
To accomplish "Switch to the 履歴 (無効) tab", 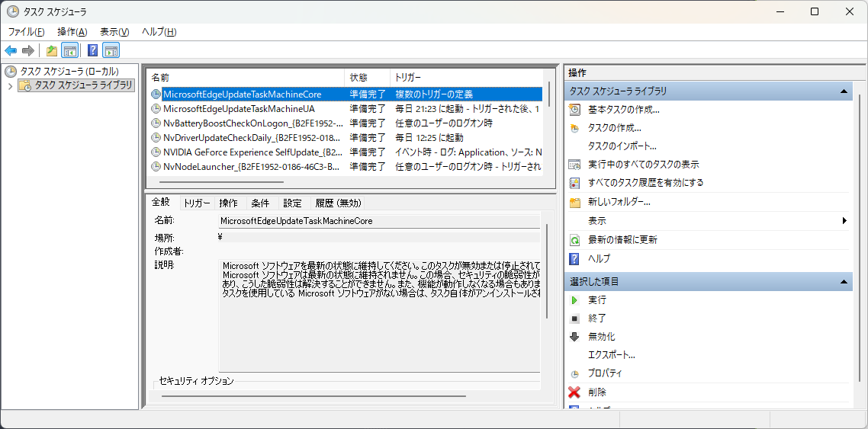I will click(x=338, y=203).
